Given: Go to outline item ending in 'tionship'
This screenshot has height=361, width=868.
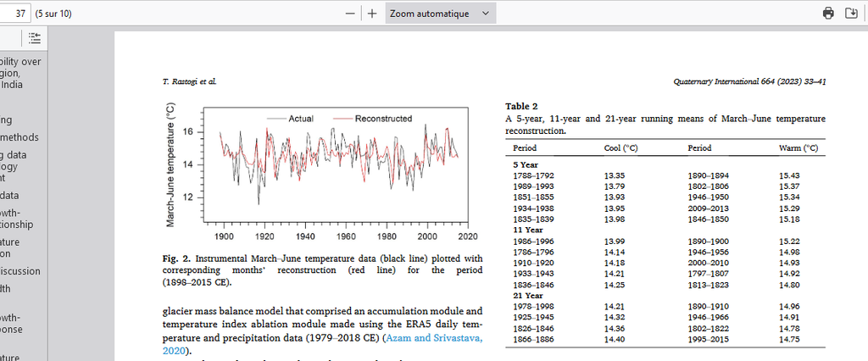Looking at the screenshot, I should tap(17, 225).
